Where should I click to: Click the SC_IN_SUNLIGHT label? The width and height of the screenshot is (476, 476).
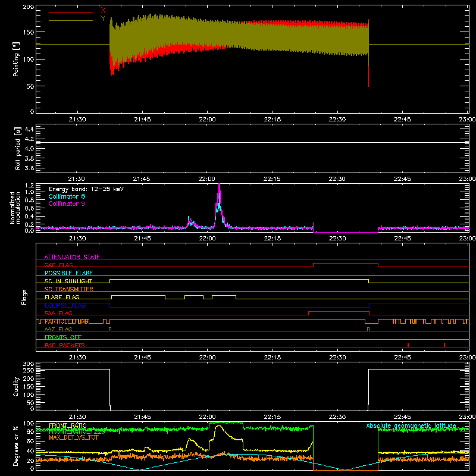(x=68, y=281)
